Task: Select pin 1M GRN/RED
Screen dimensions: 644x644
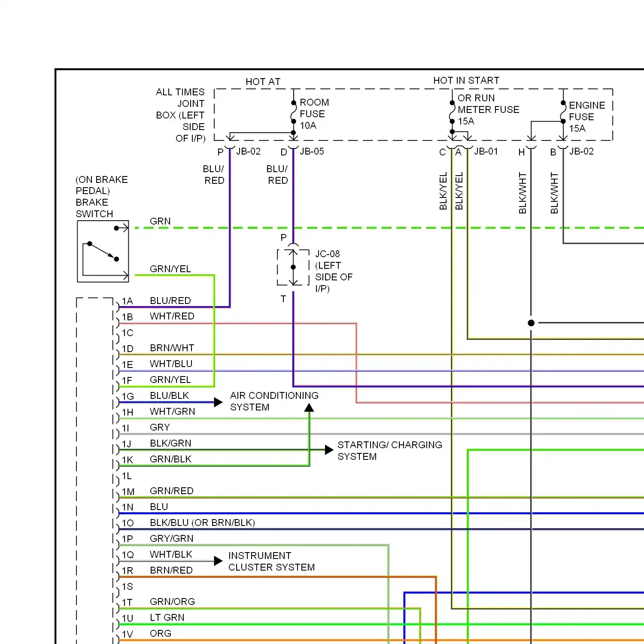Action: point(158,491)
